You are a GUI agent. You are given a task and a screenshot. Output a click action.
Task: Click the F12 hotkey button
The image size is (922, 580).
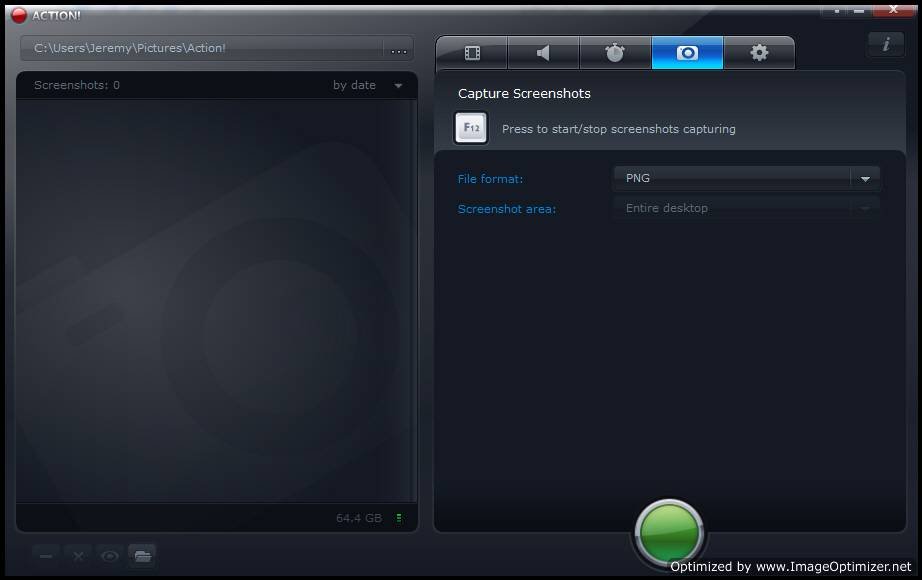click(x=471, y=128)
